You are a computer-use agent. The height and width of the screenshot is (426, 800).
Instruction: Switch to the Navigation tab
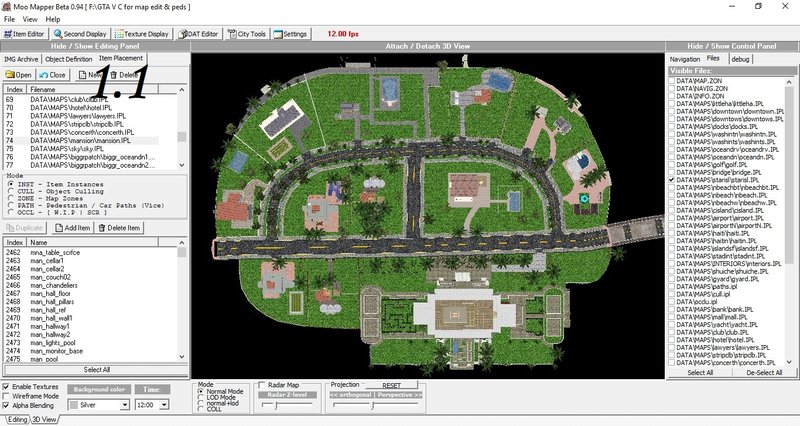point(684,59)
